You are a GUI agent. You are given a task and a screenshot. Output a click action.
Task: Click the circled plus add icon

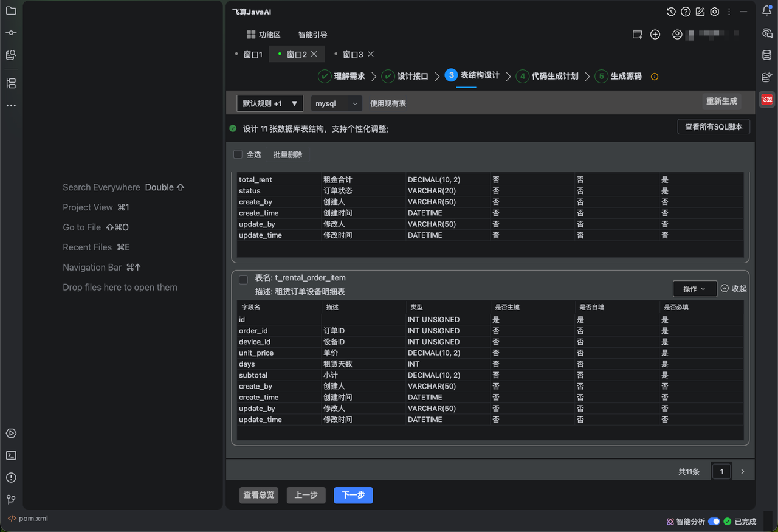pos(655,35)
